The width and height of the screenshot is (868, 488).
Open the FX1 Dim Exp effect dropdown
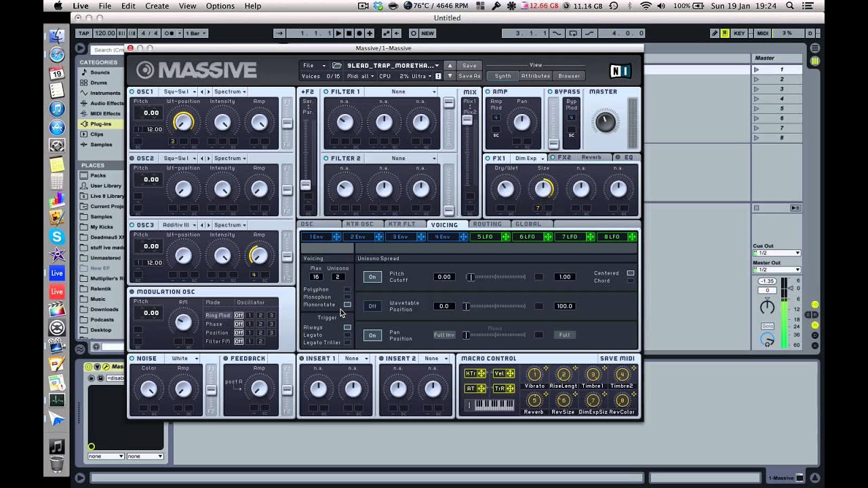click(530, 158)
